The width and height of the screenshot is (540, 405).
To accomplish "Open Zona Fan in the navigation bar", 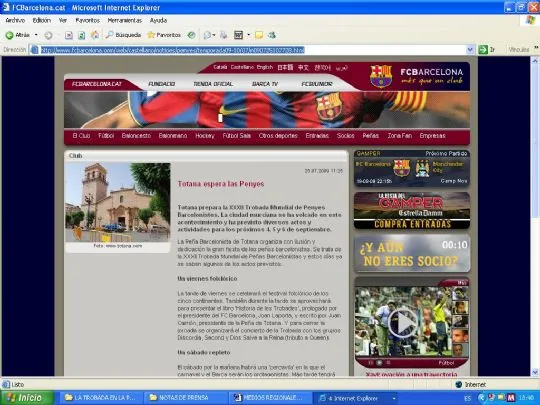I will pyautogui.click(x=399, y=136).
